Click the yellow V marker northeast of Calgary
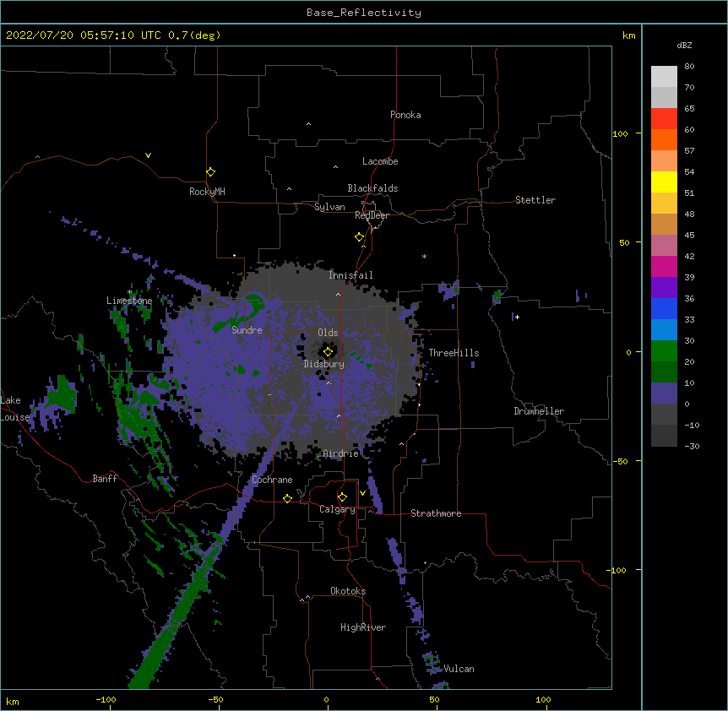 coord(362,493)
